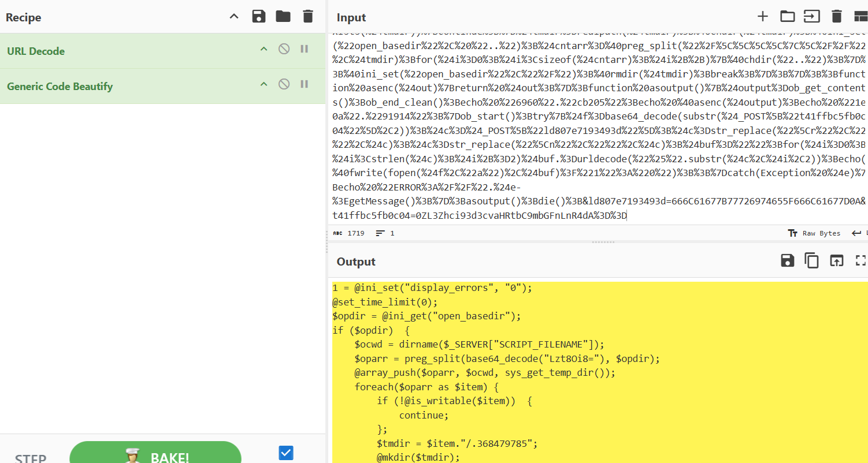Disable the Generic Code Beautify operation

[x=284, y=84]
